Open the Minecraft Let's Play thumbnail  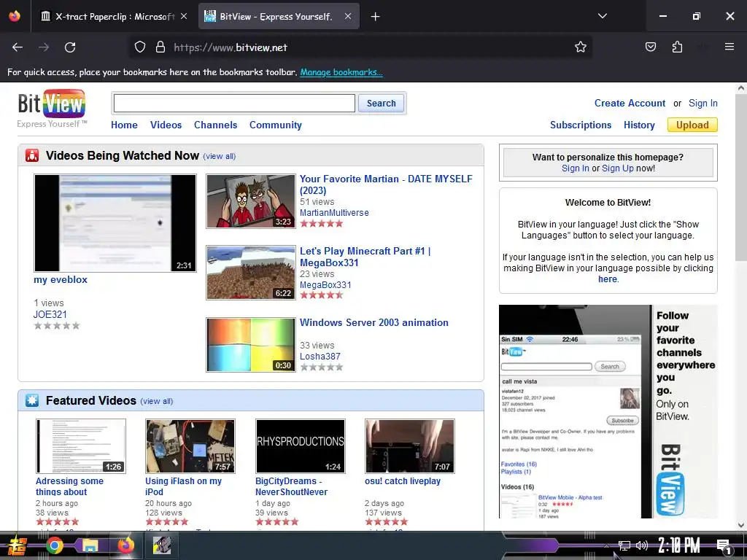(x=251, y=273)
